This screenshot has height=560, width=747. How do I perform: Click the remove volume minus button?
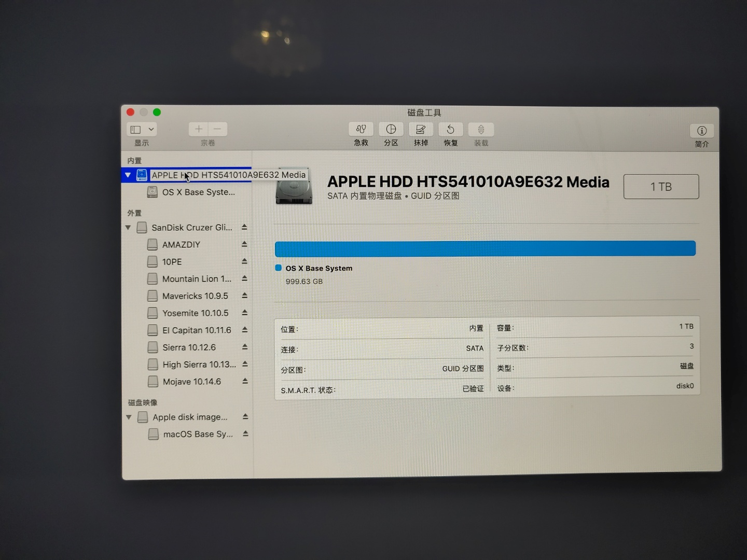point(218,129)
